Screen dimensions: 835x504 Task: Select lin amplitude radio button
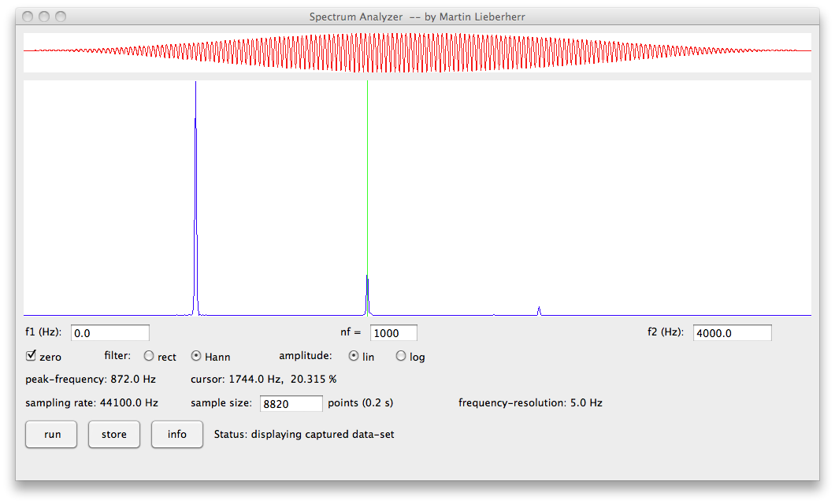coord(354,356)
